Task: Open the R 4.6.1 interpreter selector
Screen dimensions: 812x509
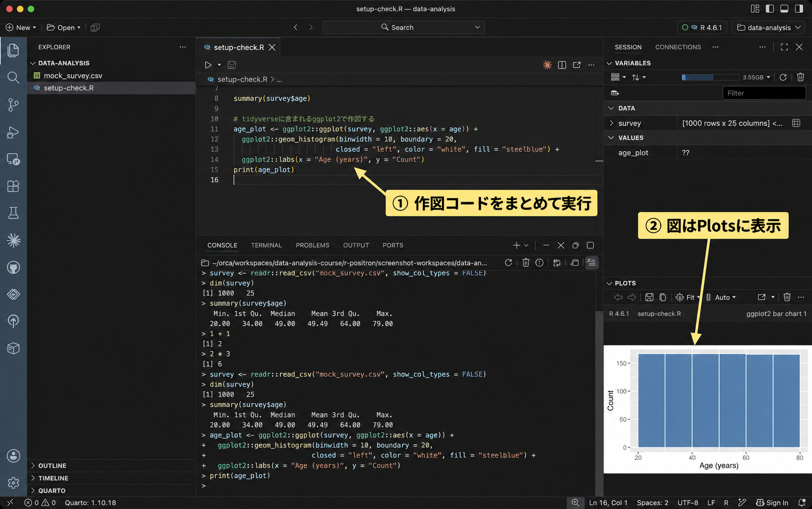Action: tap(701, 28)
